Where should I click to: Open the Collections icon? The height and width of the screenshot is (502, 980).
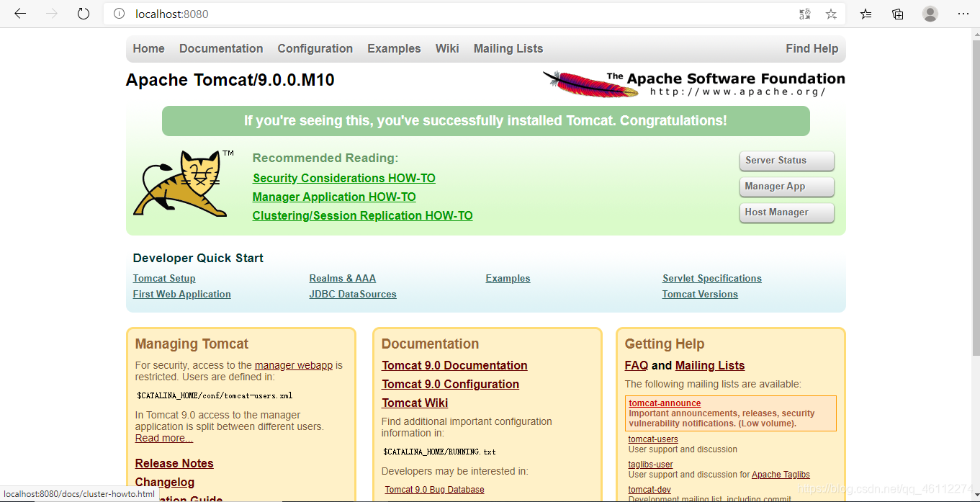(897, 14)
